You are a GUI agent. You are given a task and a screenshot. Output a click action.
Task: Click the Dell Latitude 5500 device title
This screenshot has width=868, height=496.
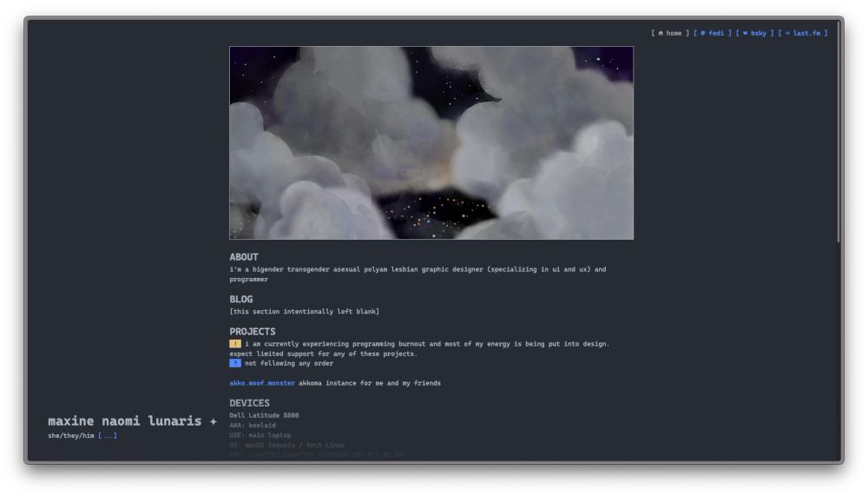(x=264, y=415)
